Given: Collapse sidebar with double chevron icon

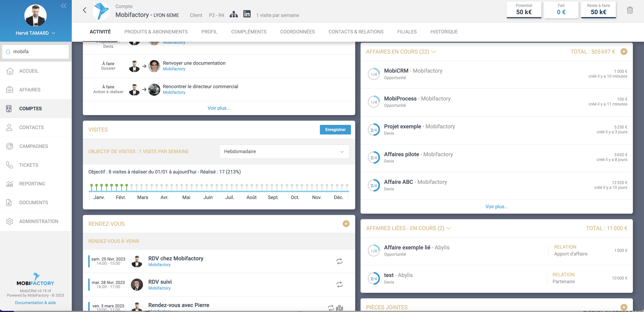Looking at the screenshot, I should pyautogui.click(x=64, y=6).
